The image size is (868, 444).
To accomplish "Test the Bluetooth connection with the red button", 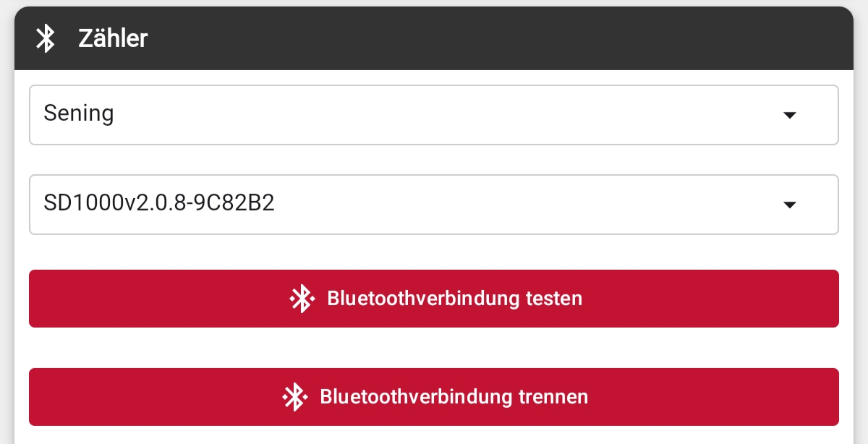I will pyautogui.click(x=434, y=298).
